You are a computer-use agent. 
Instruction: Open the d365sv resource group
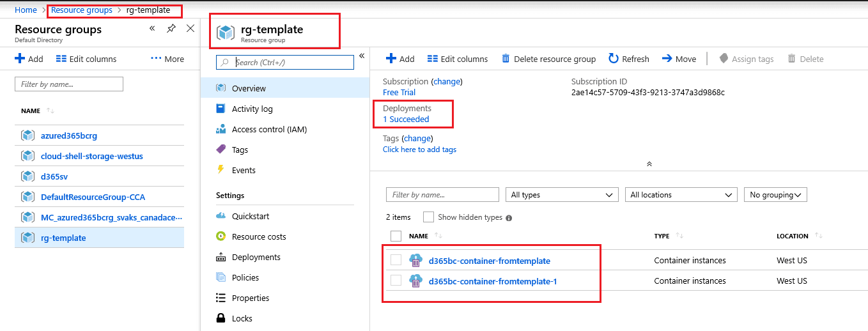pyautogui.click(x=55, y=176)
